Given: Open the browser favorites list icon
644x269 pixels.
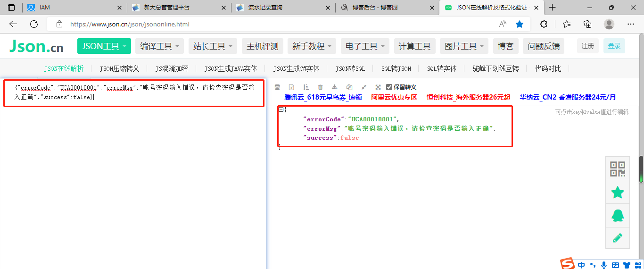Looking at the screenshot, I should tap(567, 24).
